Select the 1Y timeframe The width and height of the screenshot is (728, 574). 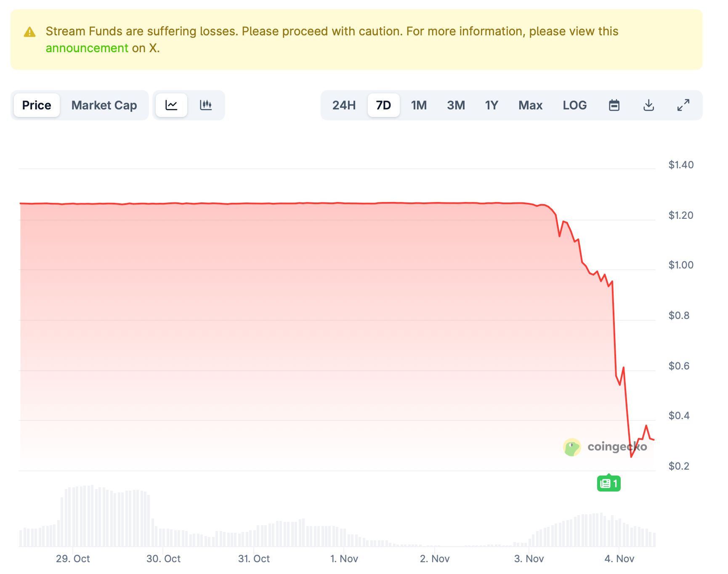[x=492, y=105]
